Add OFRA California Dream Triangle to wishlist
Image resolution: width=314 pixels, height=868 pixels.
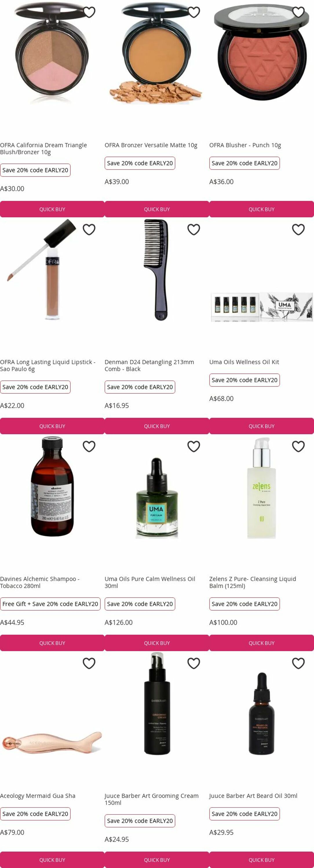[x=89, y=12]
